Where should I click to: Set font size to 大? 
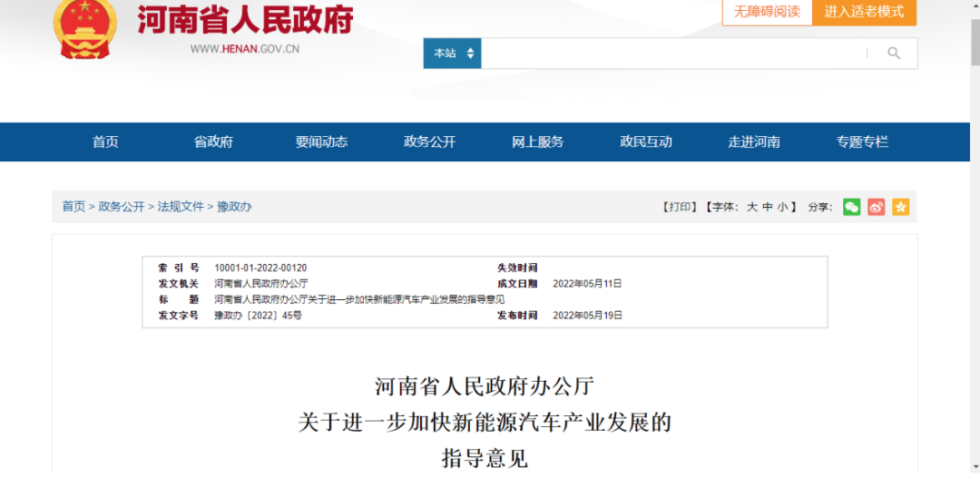pos(752,207)
